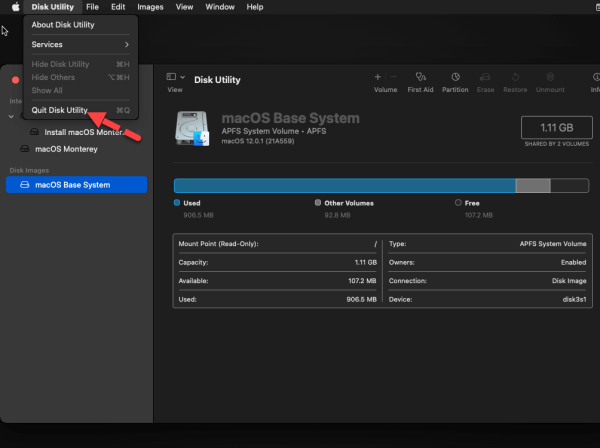Expand the Services submenu
This screenshot has height=448, width=600.
coord(80,44)
